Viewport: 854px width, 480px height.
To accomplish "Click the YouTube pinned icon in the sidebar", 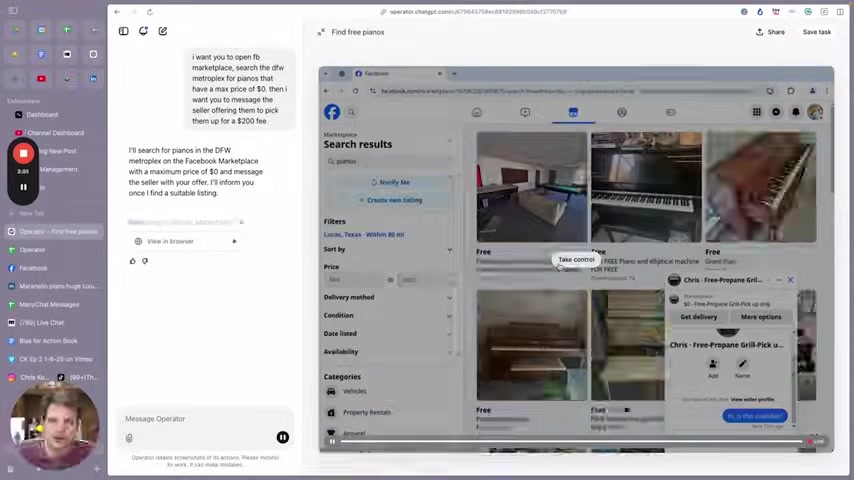I will [41, 79].
